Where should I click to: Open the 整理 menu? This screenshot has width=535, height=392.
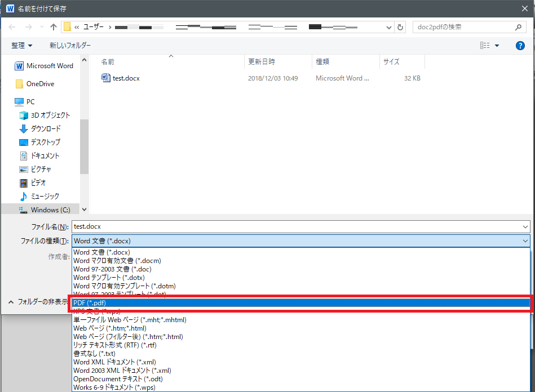(x=21, y=45)
